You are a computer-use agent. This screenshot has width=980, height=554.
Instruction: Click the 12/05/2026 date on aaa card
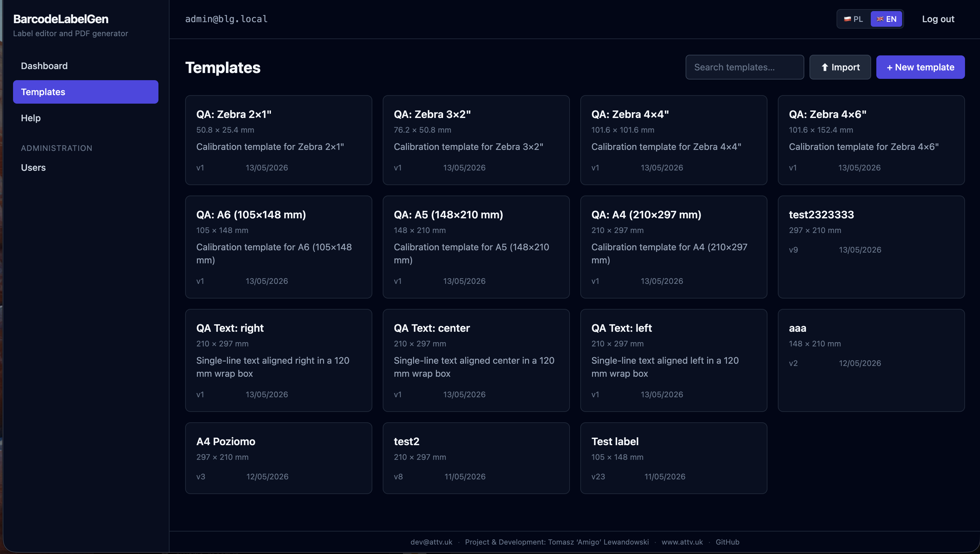[x=860, y=363]
